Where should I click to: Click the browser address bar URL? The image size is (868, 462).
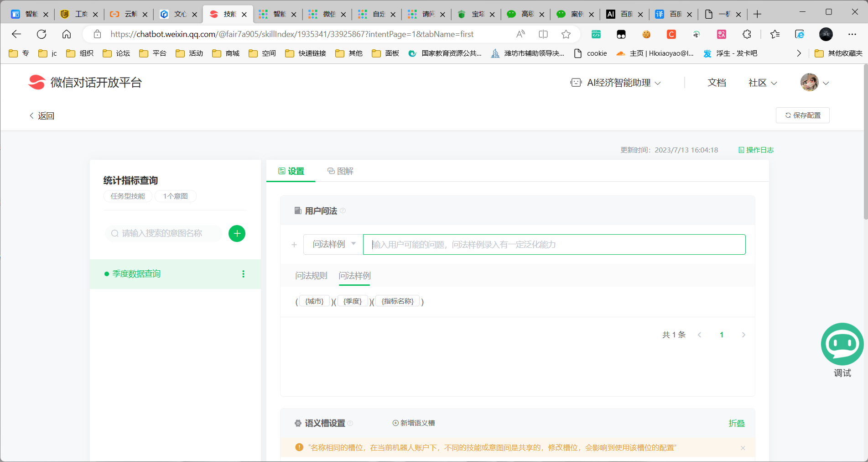coord(292,34)
